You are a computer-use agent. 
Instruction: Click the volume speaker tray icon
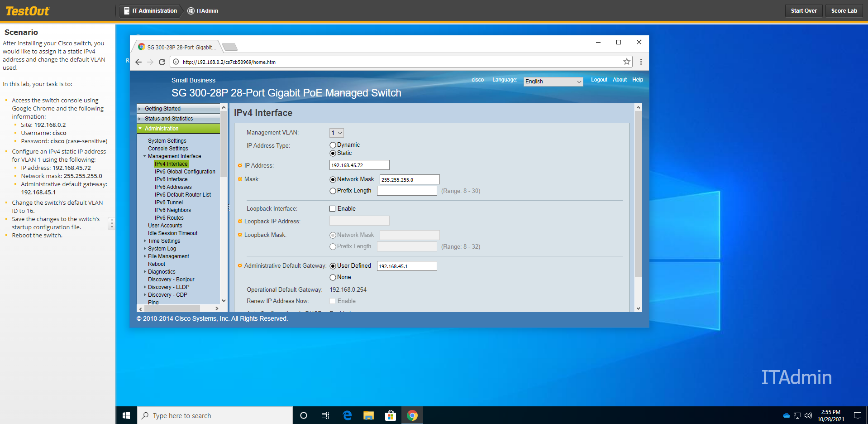click(x=808, y=415)
